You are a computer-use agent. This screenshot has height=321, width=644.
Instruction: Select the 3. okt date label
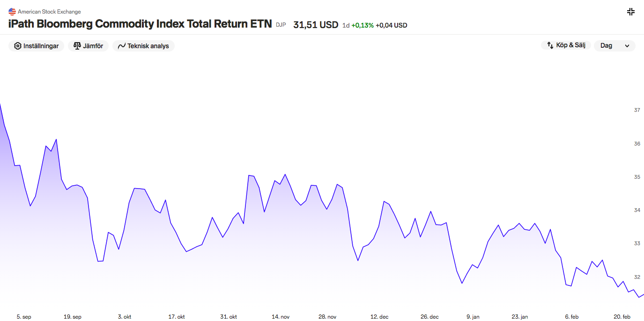(125, 317)
